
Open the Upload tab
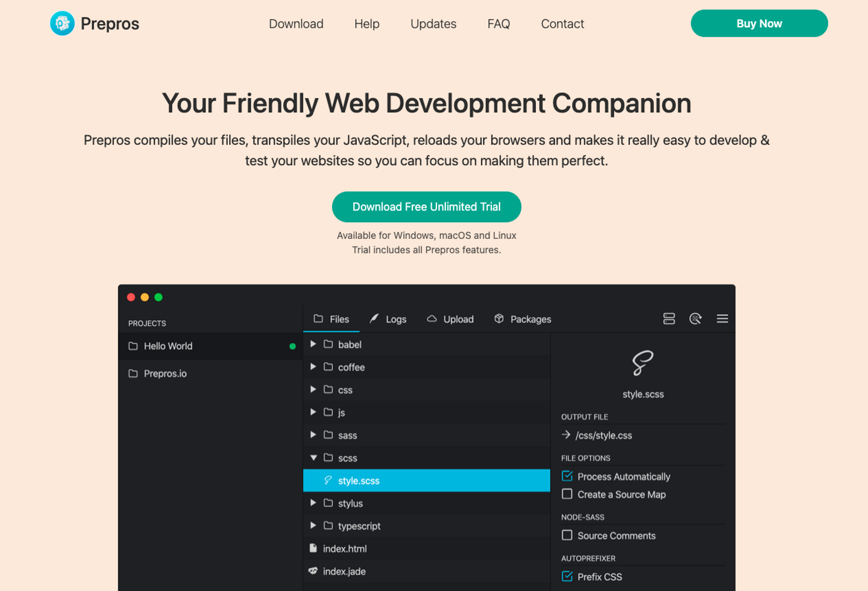[450, 319]
